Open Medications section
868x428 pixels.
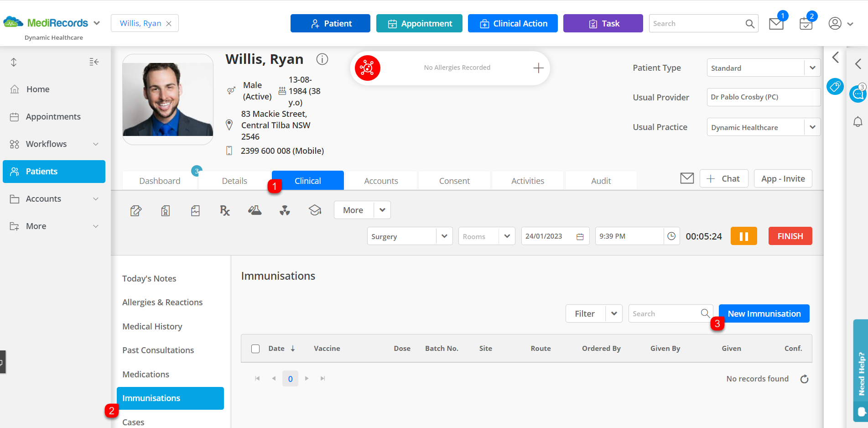coord(146,375)
